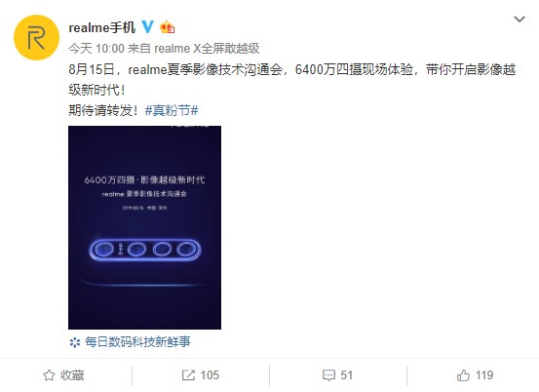Click the 收藏 favorite label
539x392 pixels.
click(x=72, y=375)
